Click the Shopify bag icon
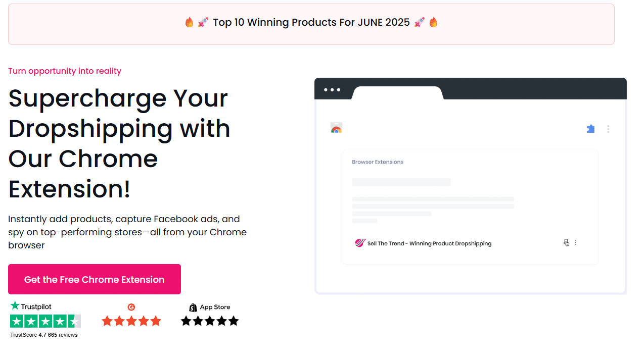Image resolution: width=644 pixels, height=363 pixels. tap(193, 307)
